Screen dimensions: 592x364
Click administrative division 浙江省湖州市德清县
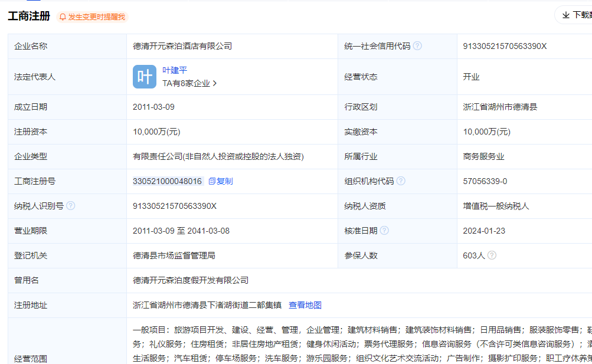pyautogui.click(x=500, y=107)
